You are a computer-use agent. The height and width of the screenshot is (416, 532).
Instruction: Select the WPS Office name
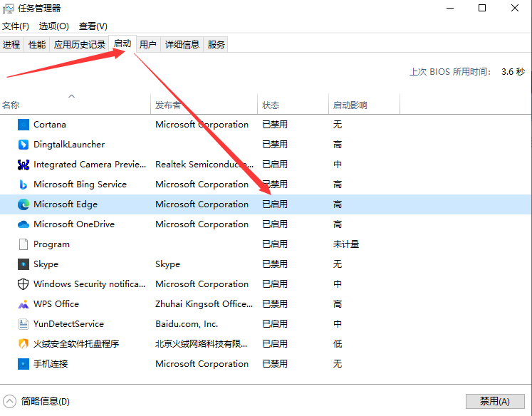[x=56, y=304]
